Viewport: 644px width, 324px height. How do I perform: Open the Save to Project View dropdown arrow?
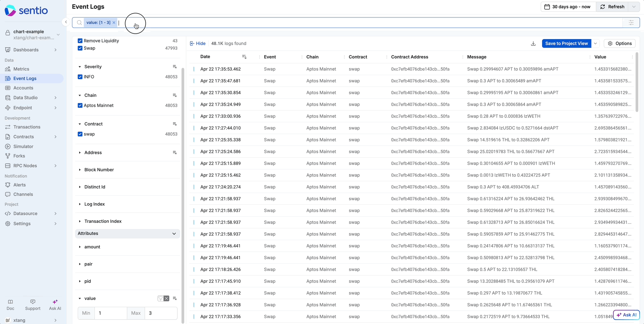tap(595, 43)
